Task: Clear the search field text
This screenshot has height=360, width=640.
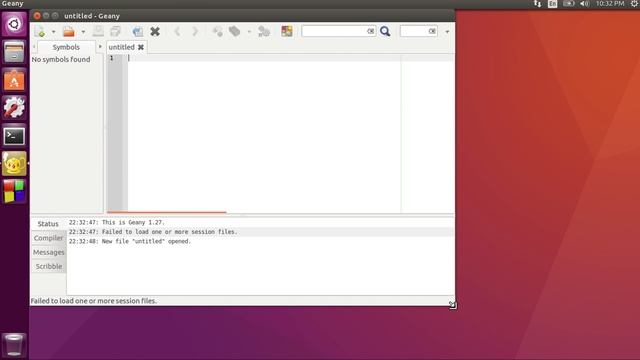Action: pyautogui.click(x=370, y=31)
